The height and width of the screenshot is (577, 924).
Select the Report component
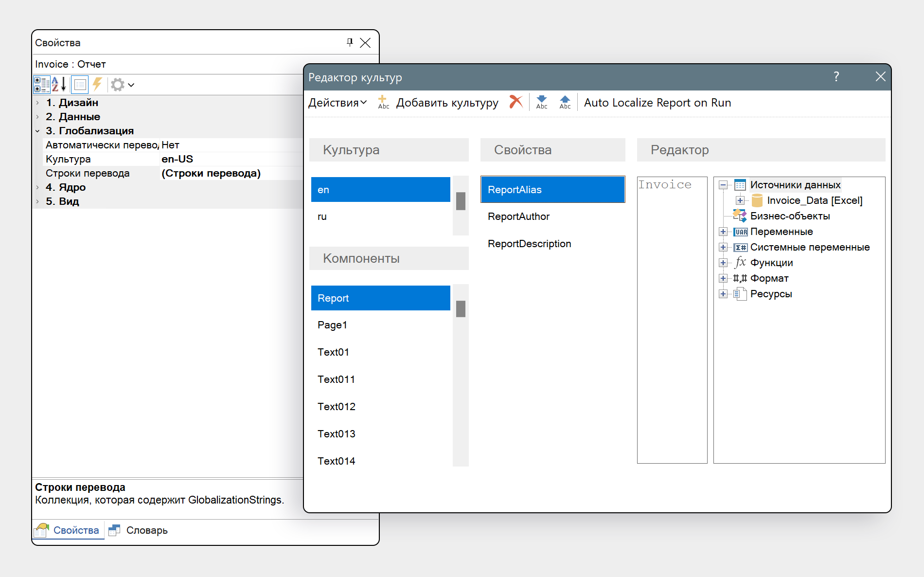click(381, 298)
